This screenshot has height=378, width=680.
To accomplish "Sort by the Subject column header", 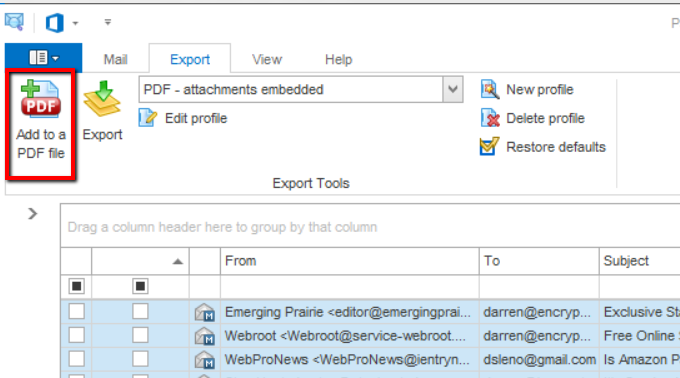I will point(640,261).
